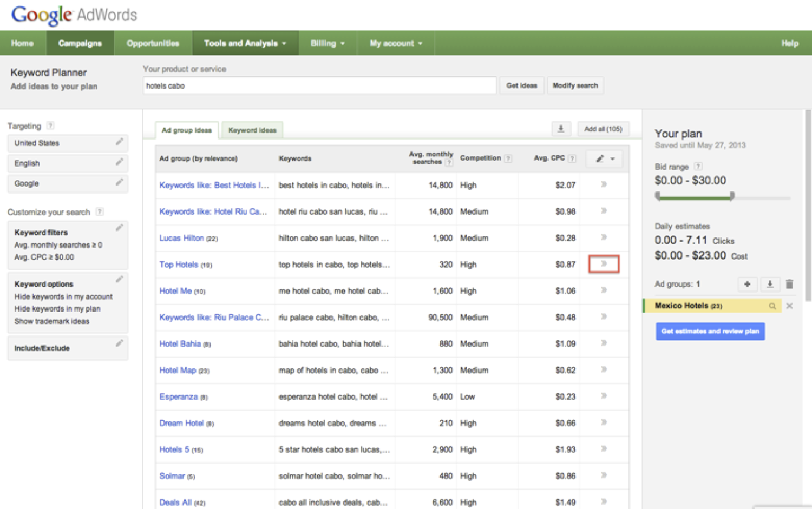Open Avg. CPC column help icon
The image size is (812, 509).
[572, 158]
